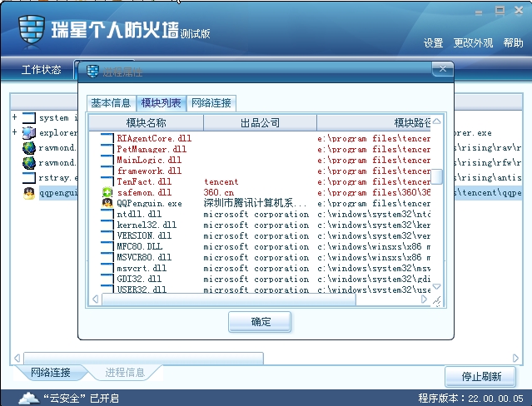Click the QQPenguin.exe penguin icon in module list

(107, 203)
